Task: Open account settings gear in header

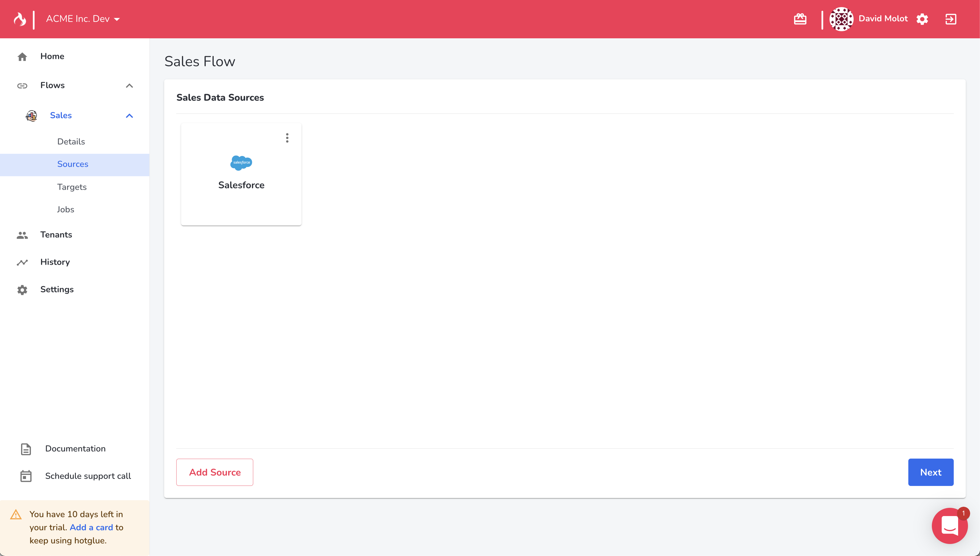Action: pyautogui.click(x=922, y=19)
